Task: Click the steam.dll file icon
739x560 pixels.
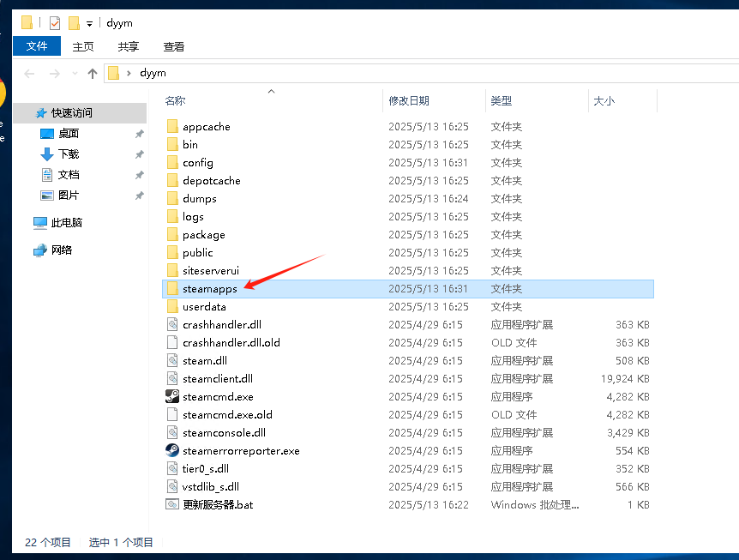Action: point(172,360)
